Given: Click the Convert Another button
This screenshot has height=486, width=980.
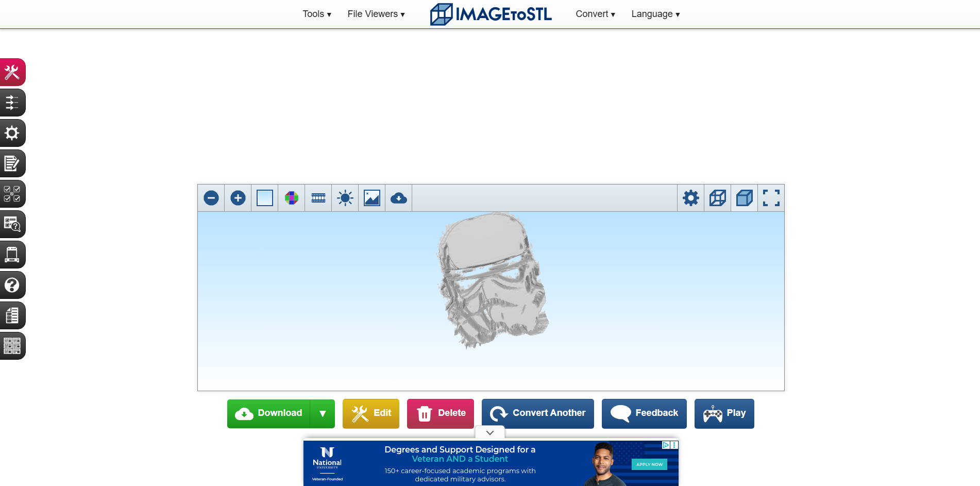Looking at the screenshot, I should 538,413.
